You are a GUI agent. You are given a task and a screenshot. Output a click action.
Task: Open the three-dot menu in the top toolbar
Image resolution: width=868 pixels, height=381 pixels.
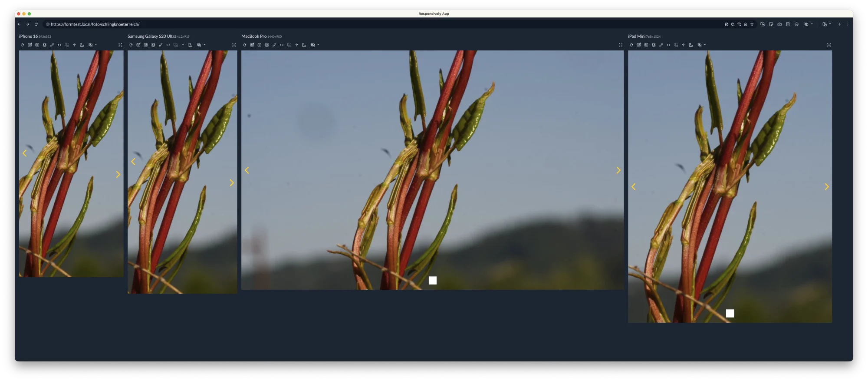(848, 24)
